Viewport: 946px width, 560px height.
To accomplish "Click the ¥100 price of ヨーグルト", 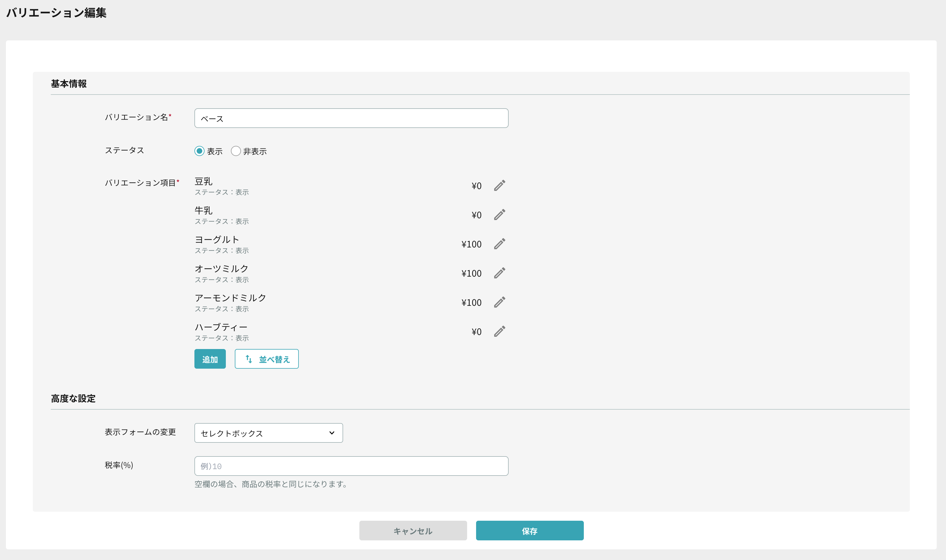I will (471, 244).
